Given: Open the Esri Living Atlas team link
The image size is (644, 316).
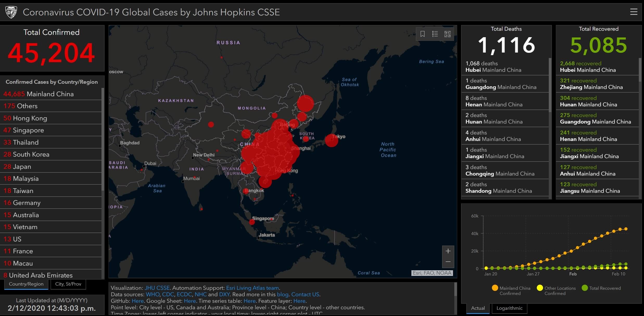Looking at the screenshot, I should (x=252, y=288).
